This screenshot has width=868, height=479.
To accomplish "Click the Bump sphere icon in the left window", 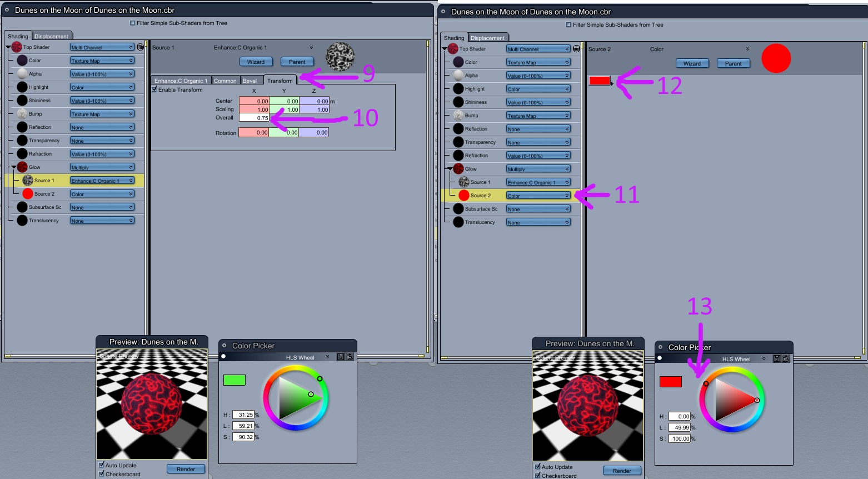I will point(22,114).
